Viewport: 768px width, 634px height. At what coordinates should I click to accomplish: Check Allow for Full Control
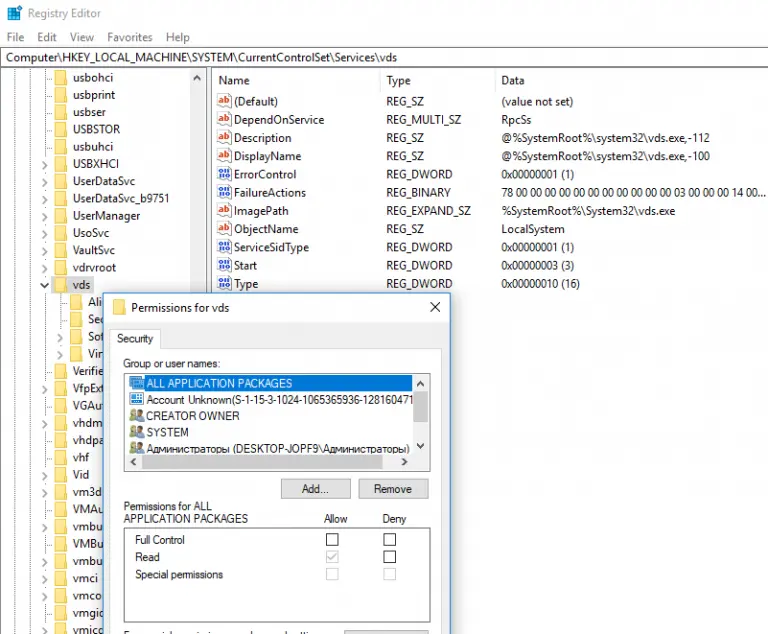click(332, 539)
